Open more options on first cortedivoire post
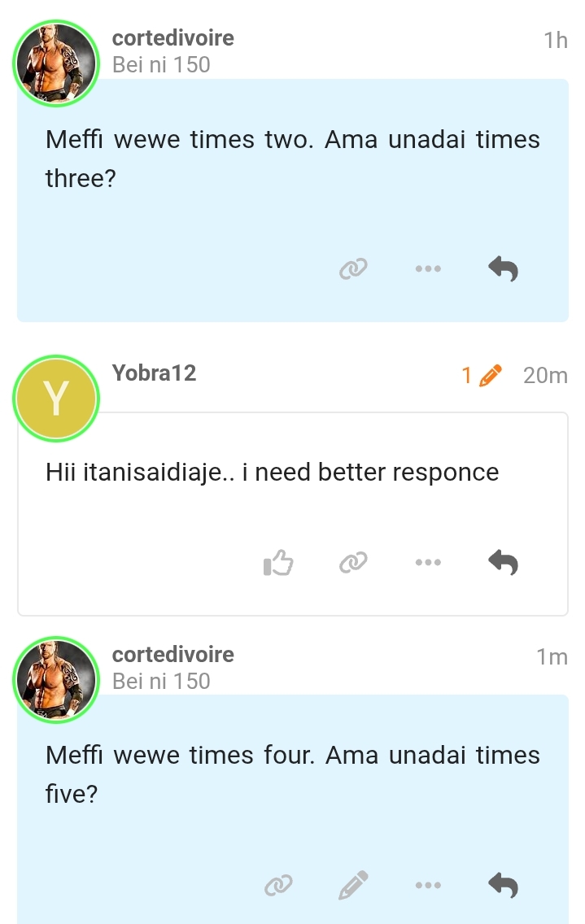 click(427, 268)
